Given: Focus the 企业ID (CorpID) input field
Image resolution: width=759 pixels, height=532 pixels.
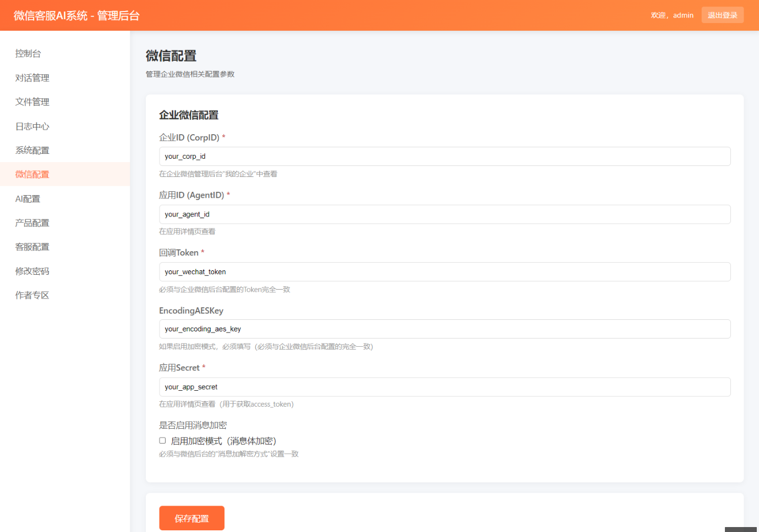Looking at the screenshot, I should (x=444, y=157).
